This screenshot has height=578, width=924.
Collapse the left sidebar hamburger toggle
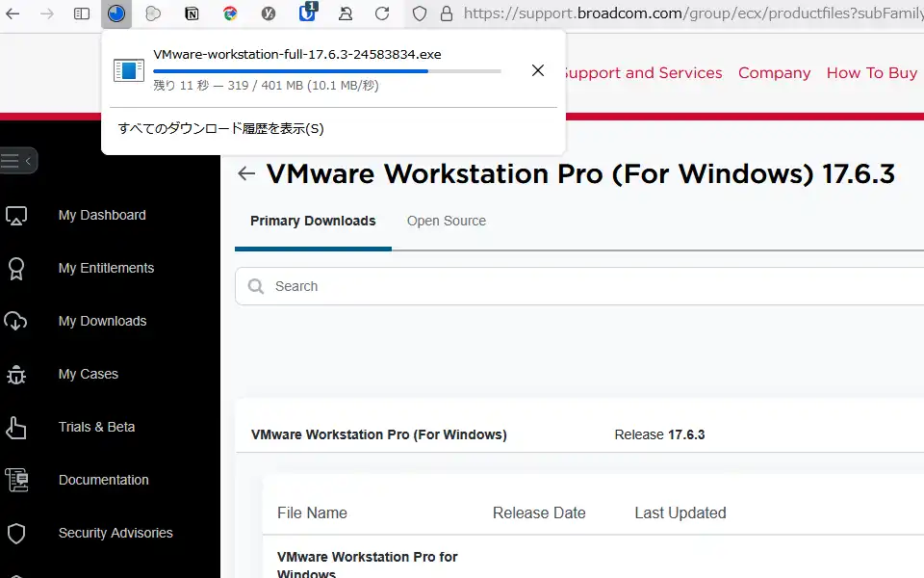coord(18,161)
